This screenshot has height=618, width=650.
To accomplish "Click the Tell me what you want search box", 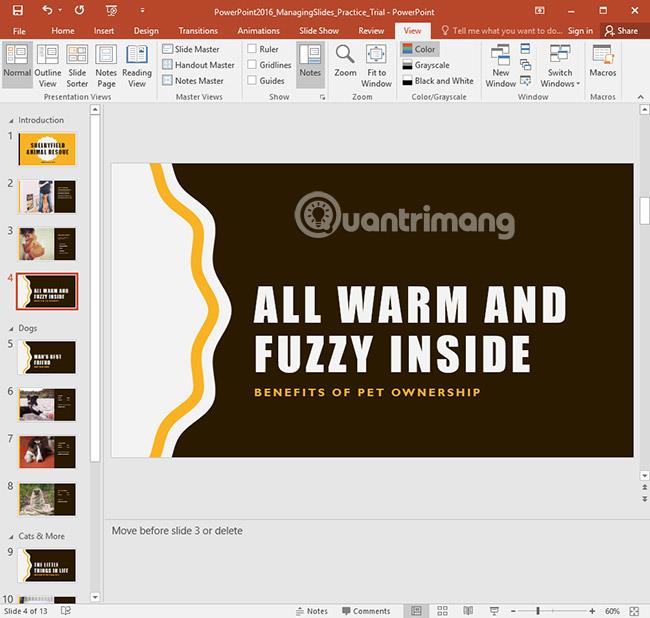I will coord(501,31).
